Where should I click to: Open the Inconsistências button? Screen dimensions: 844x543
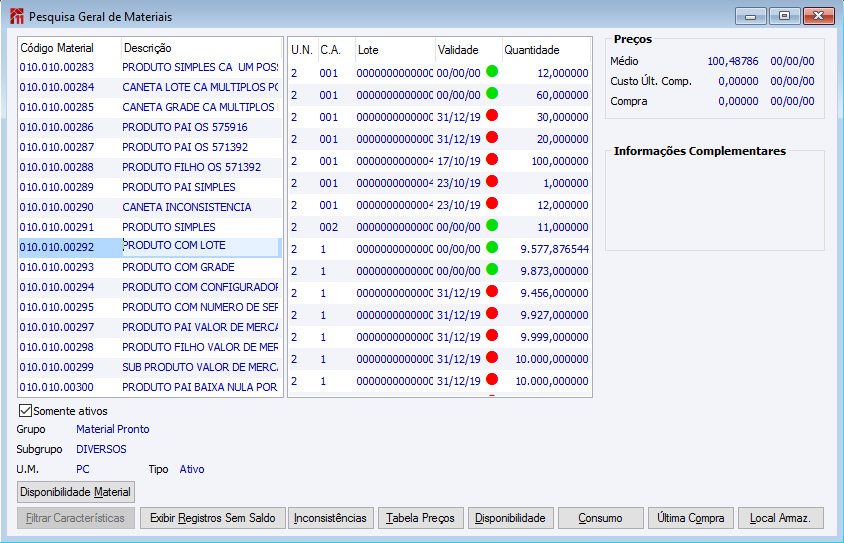[330, 518]
